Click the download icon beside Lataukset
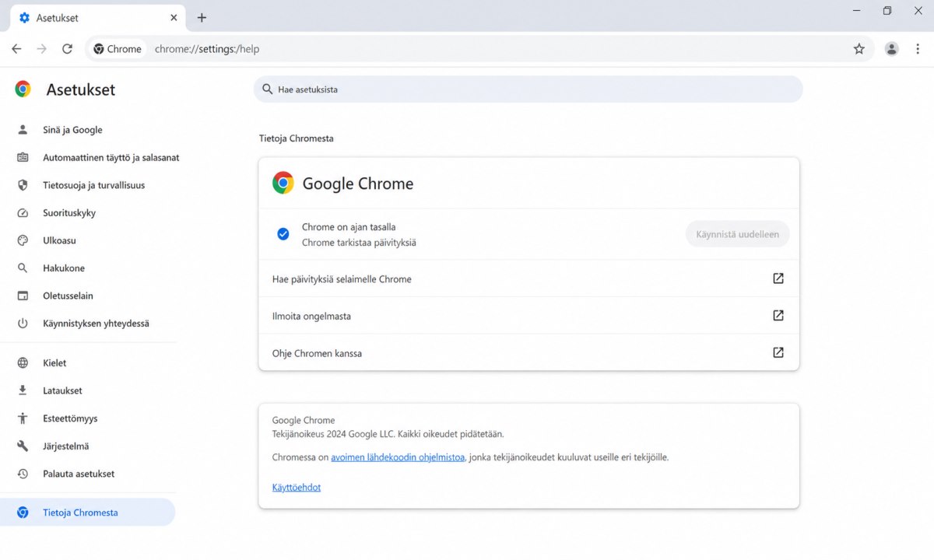Image resolution: width=934 pixels, height=560 pixels. [x=23, y=390]
